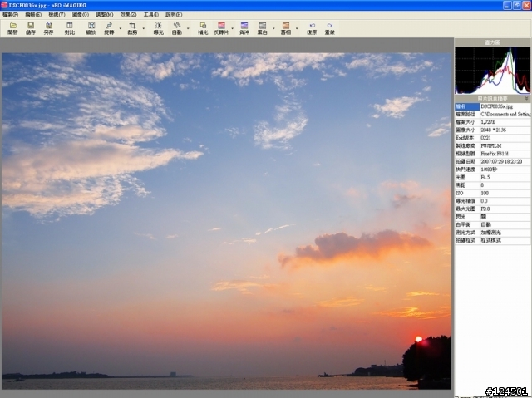Click the 焦距 focal length row
This screenshot has height=398, width=532.
point(493,185)
